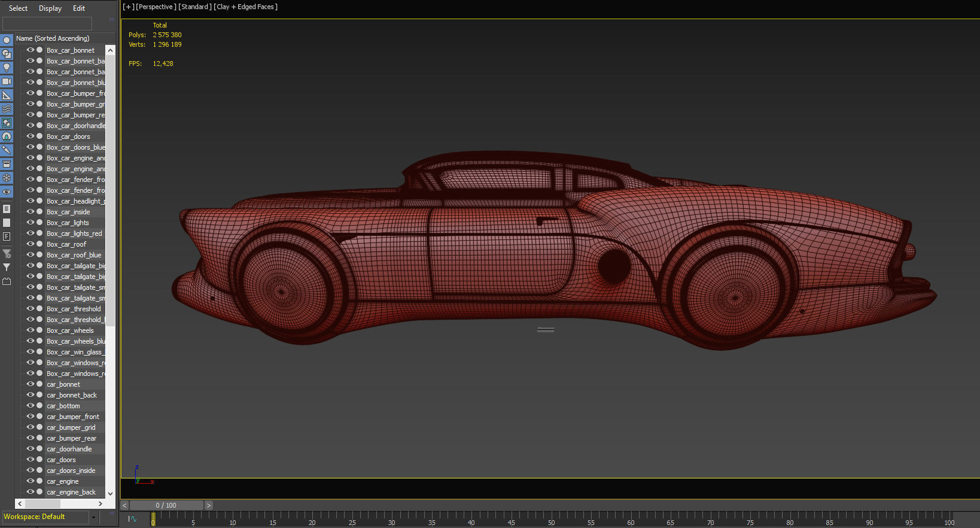
Task: Click the scene explorer search field
Action: point(47,23)
